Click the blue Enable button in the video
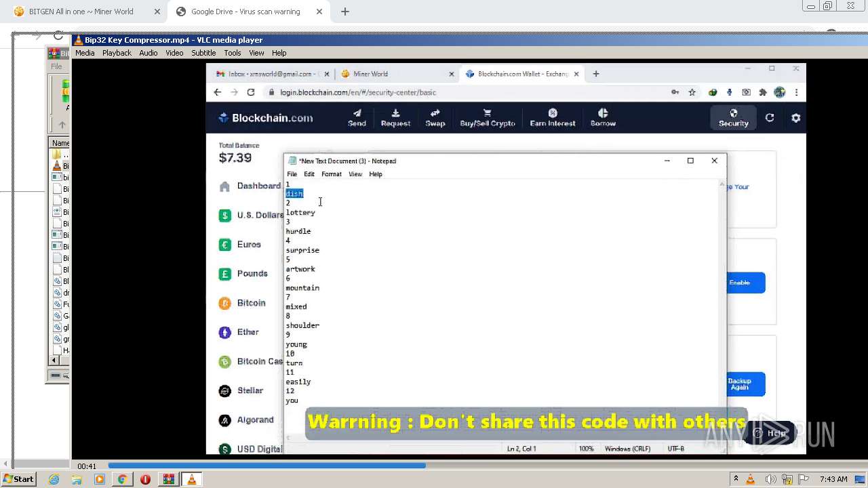Viewport: 868px width, 488px height. [x=746, y=283]
